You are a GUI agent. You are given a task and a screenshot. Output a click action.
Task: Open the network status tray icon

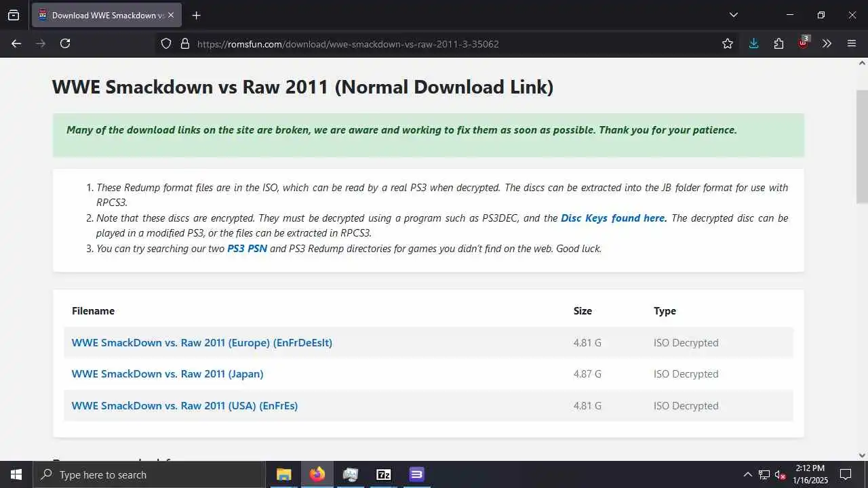[764, 474]
